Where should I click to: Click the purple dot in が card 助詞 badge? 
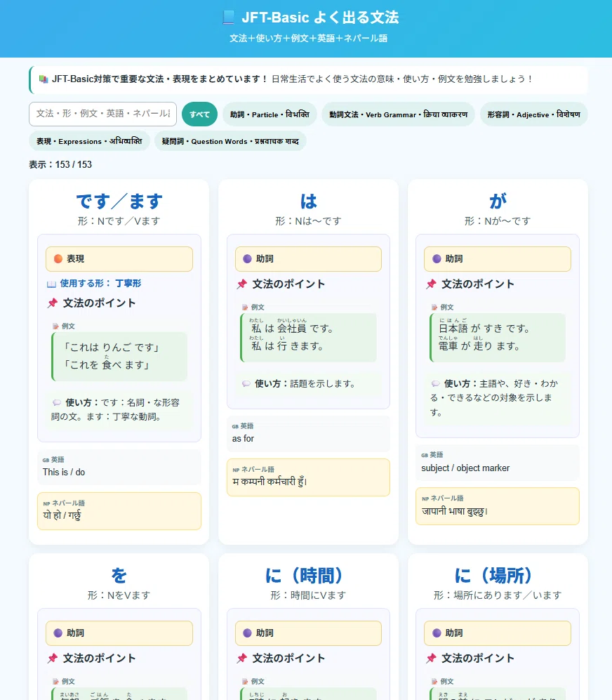(x=437, y=259)
